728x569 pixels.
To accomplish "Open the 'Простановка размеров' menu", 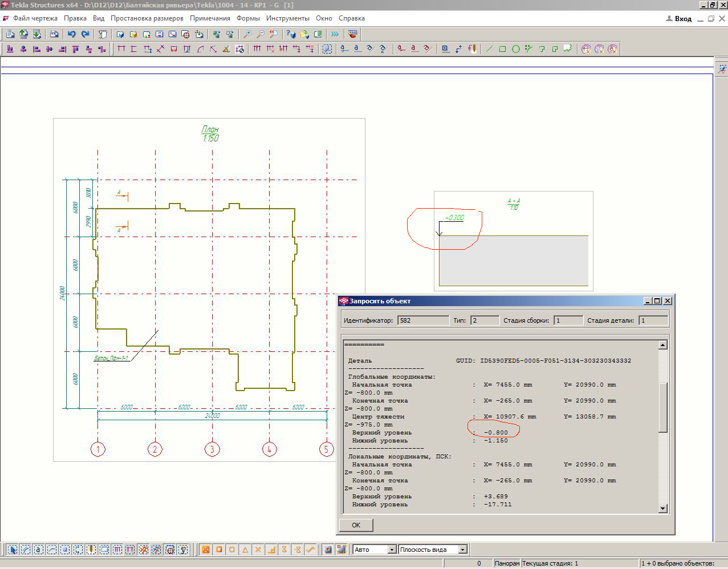I will 147,18.
